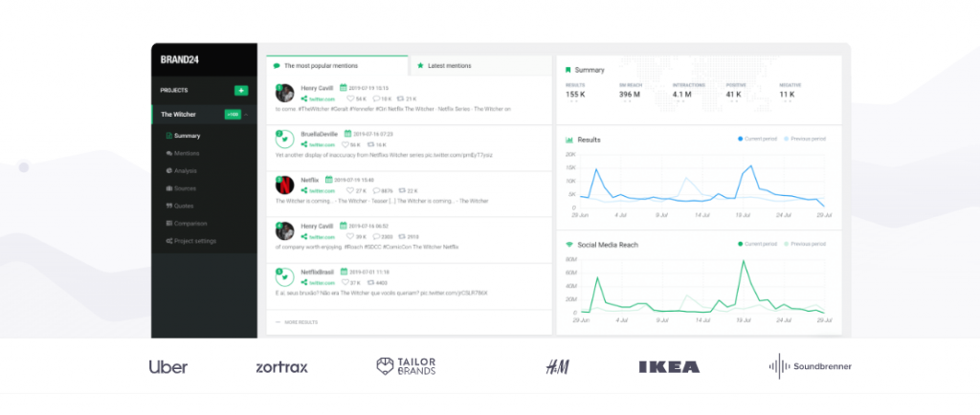Click the comment icon showing 10 K
The height and width of the screenshot is (415, 980).
[x=377, y=98]
